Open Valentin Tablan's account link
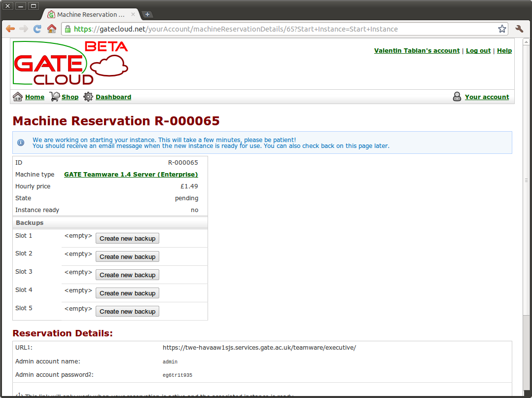Screen dimensions: 532x398 [x=417, y=51]
